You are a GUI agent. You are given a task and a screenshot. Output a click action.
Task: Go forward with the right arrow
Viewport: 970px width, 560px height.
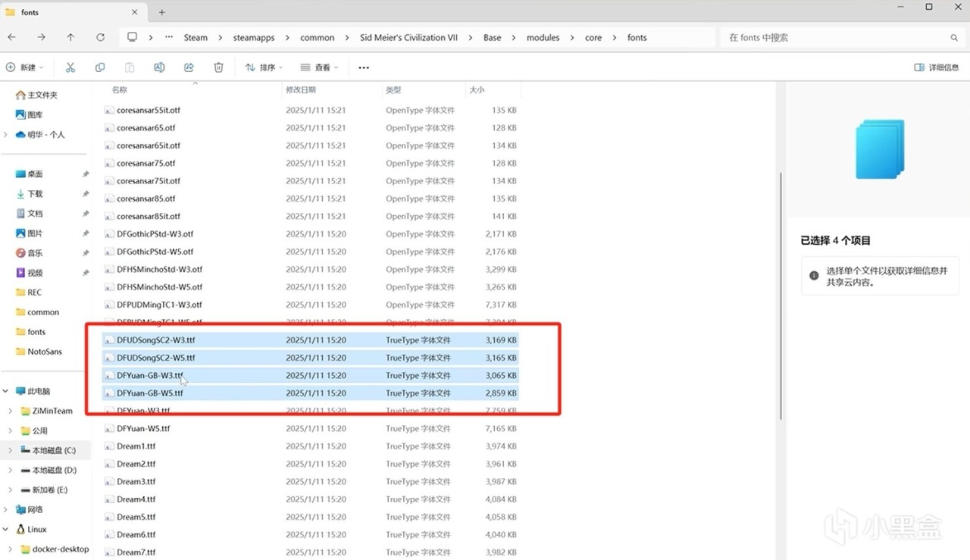click(41, 37)
